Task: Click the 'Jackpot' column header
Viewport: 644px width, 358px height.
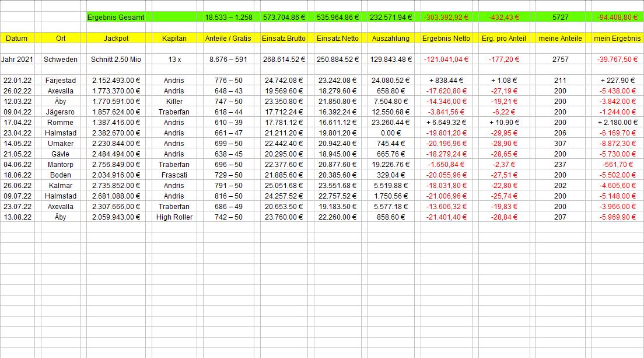Action: (x=116, y=38)
